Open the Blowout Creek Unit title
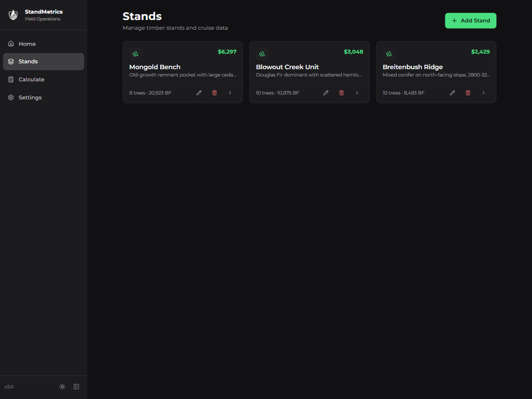 tap(287, 67)
